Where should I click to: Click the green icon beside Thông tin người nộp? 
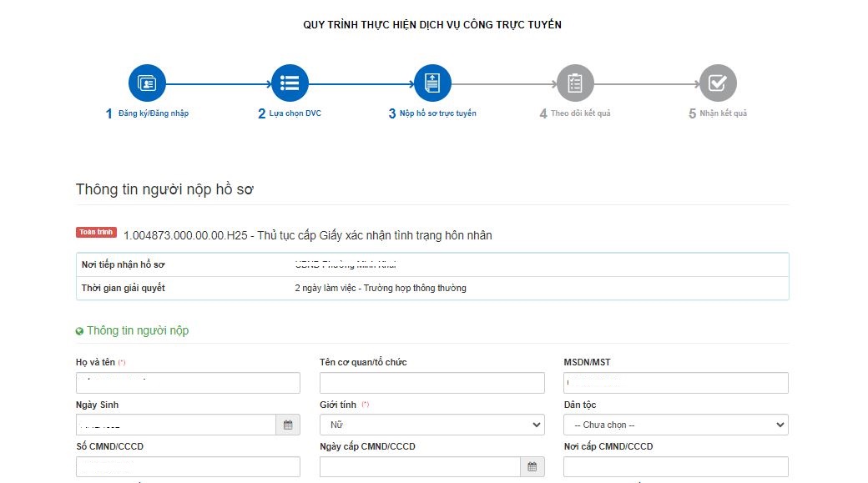(x=79, y=330)
